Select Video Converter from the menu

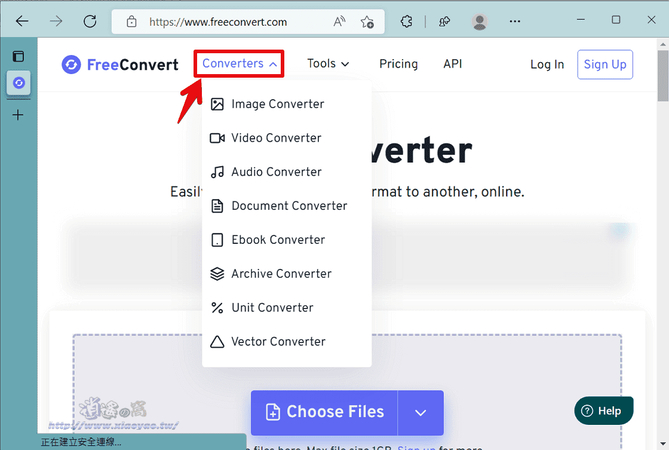coord(276,138)
